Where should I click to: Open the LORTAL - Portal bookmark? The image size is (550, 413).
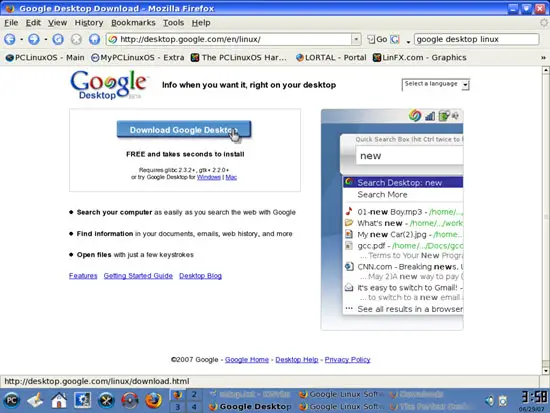click(x=331, y=58)
